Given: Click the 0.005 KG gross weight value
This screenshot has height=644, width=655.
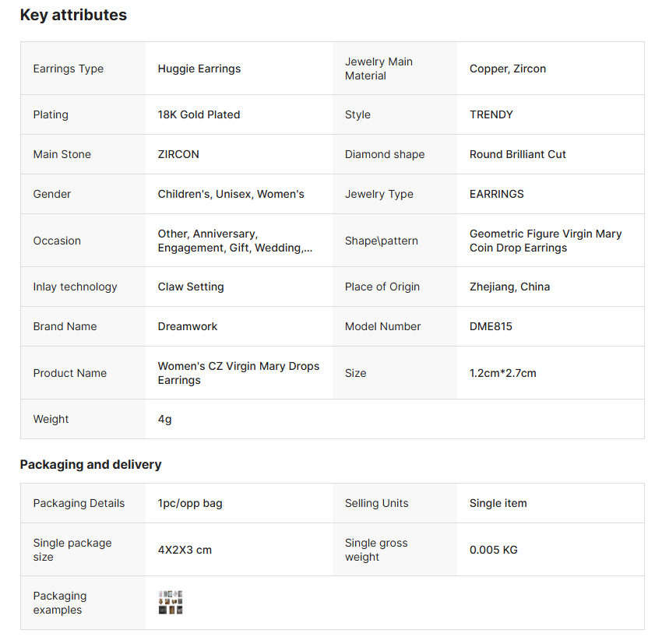Looking at the screenshot, I should coord(494,550).
